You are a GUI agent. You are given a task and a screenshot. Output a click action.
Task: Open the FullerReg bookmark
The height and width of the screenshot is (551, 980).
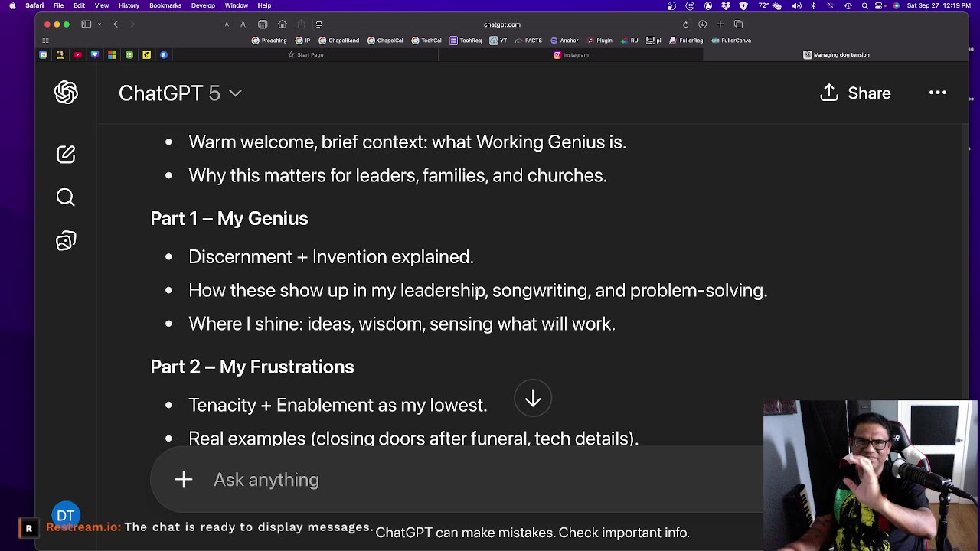(x=685, y=41)
